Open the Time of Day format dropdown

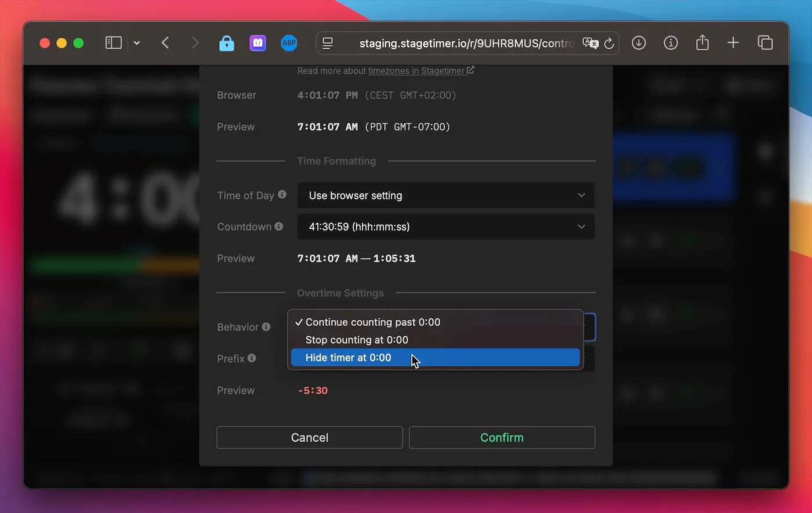click(446, 195)
